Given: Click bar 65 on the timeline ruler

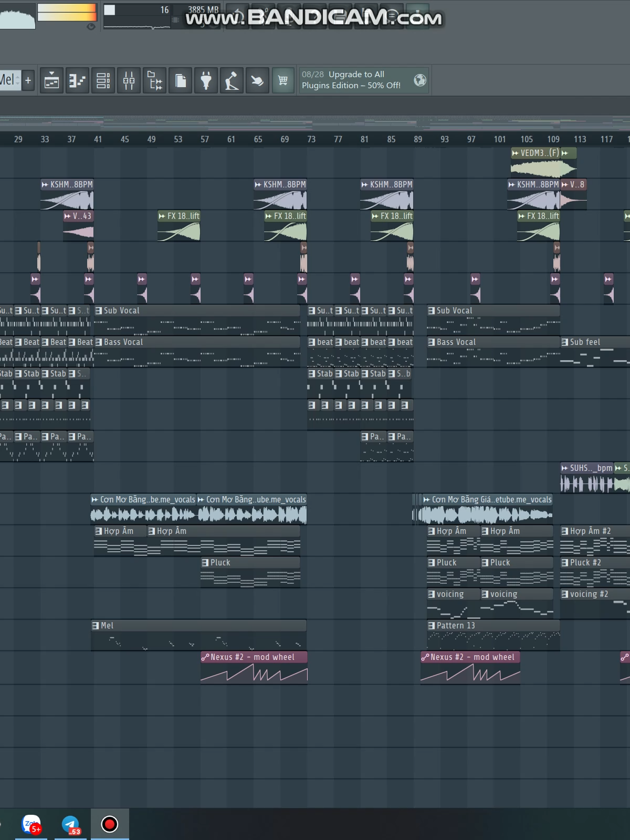Looking at the screenshot, I should click(258, 139).
